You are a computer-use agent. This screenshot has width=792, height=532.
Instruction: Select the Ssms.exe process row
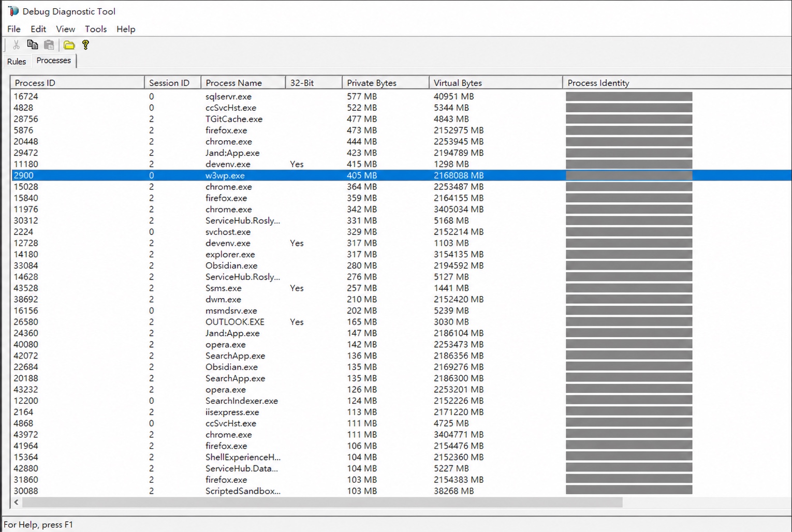pyautogui.click(x=401, y=288)
